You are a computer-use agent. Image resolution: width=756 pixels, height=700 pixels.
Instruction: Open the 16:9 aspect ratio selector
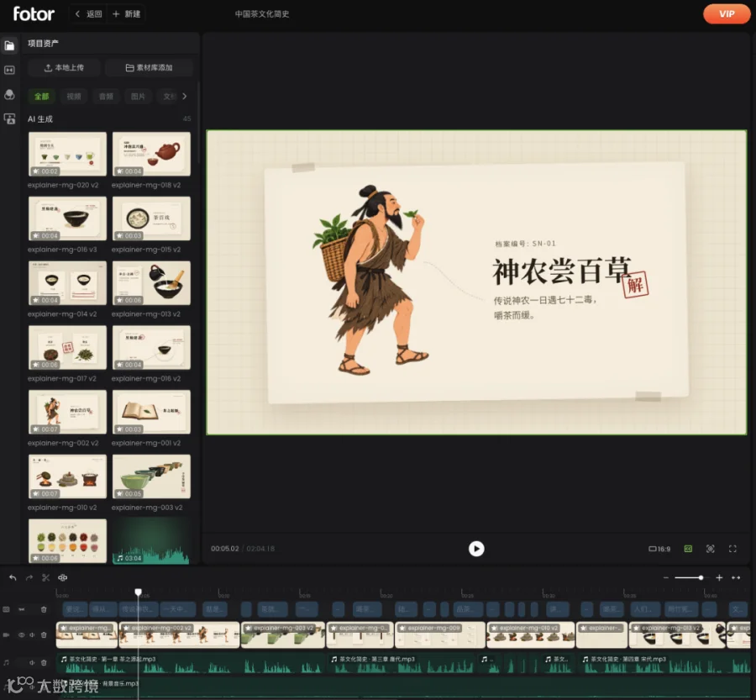[659, 549]
